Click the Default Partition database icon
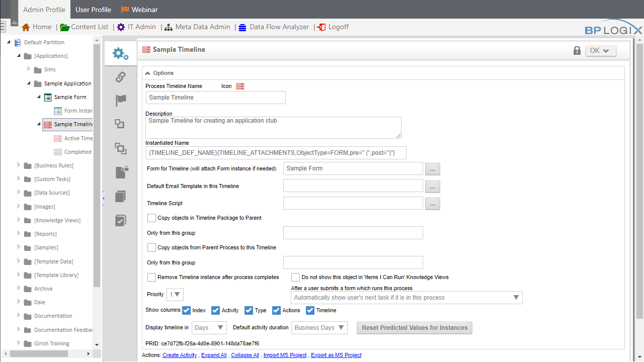 (x=18, y=42)
